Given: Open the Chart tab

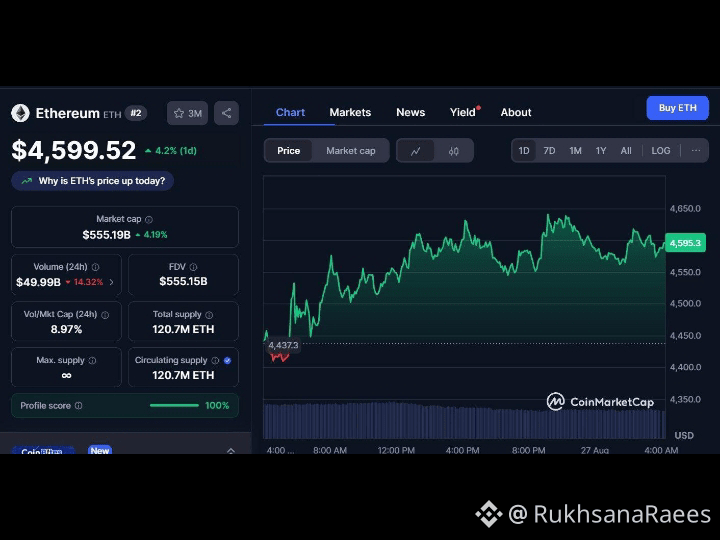Looking at the screenshot, I should coord(290,112).
